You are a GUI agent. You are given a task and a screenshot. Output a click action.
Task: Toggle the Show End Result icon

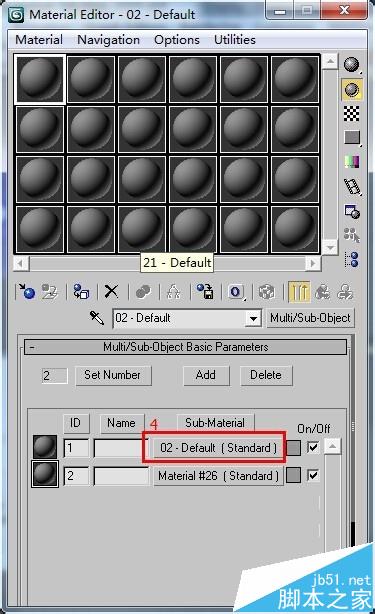299,292
